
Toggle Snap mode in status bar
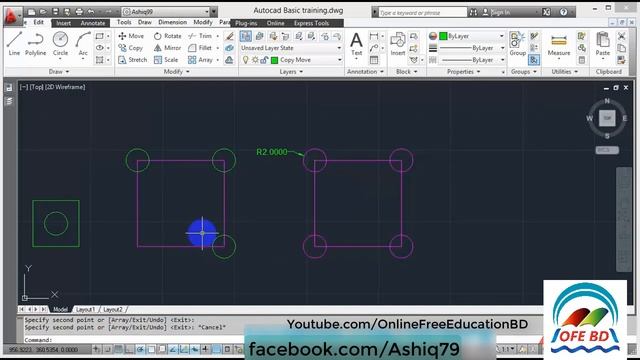click(x=107, y=349)
